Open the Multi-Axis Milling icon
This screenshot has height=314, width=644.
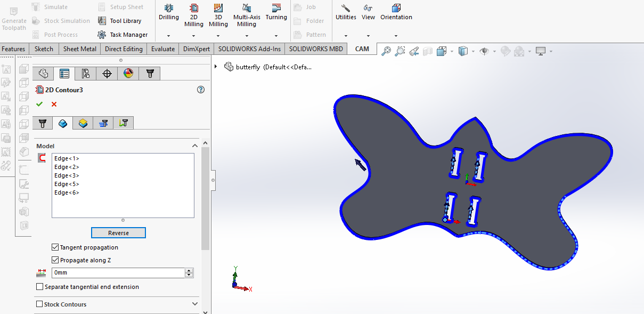(247, 8)
